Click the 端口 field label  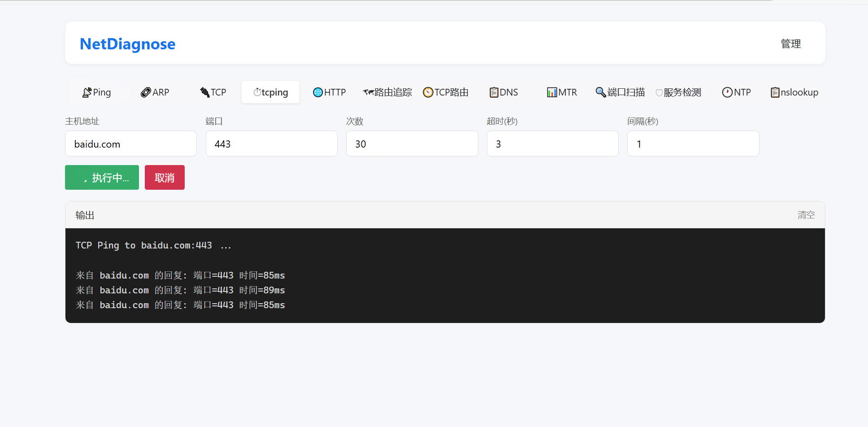click(x=214, y=121)
